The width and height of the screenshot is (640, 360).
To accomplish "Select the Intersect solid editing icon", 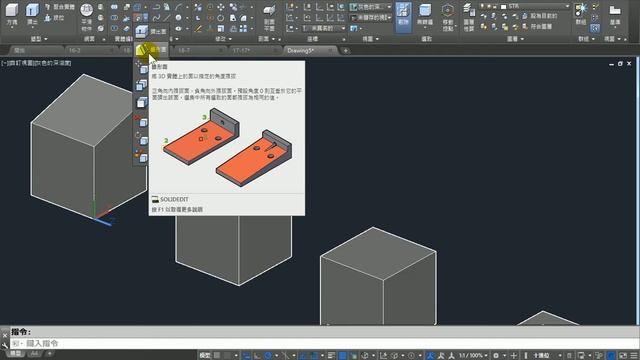I will click(x=114, y=28).
